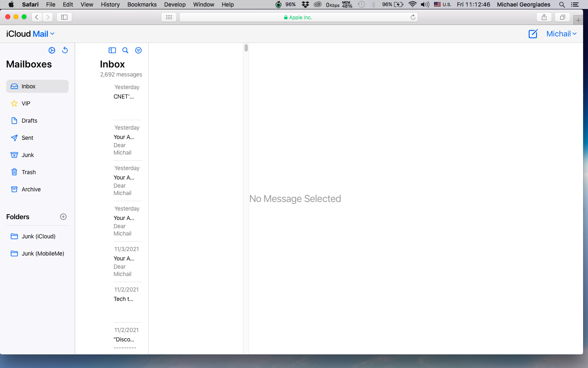Image resolution: width=588 pixels, height=368 pixels.
Task: Open the History menu
Action: (x=110, y=4)
